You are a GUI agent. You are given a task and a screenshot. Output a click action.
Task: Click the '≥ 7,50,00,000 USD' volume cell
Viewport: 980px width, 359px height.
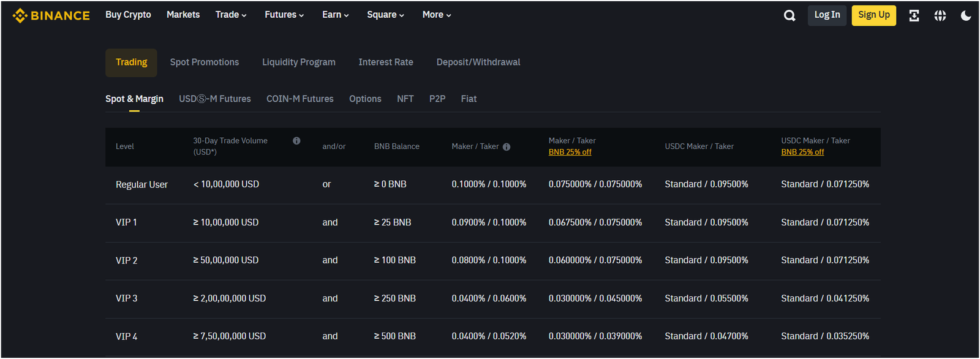coord(230,336)
